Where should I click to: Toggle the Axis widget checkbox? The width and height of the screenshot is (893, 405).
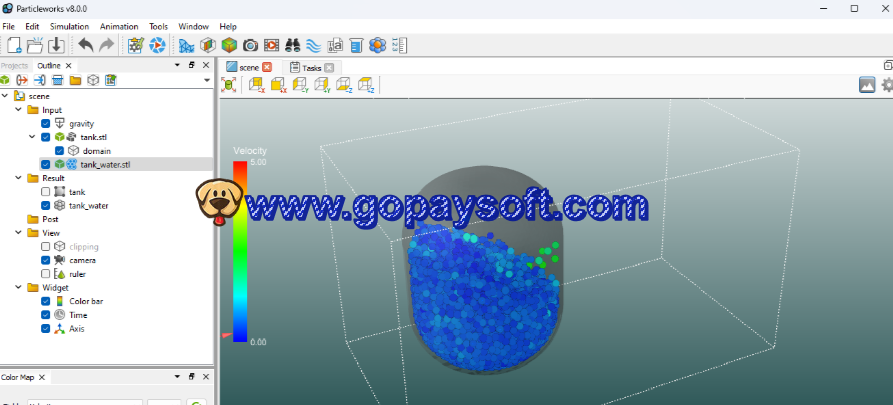click(x=46, y=329)
